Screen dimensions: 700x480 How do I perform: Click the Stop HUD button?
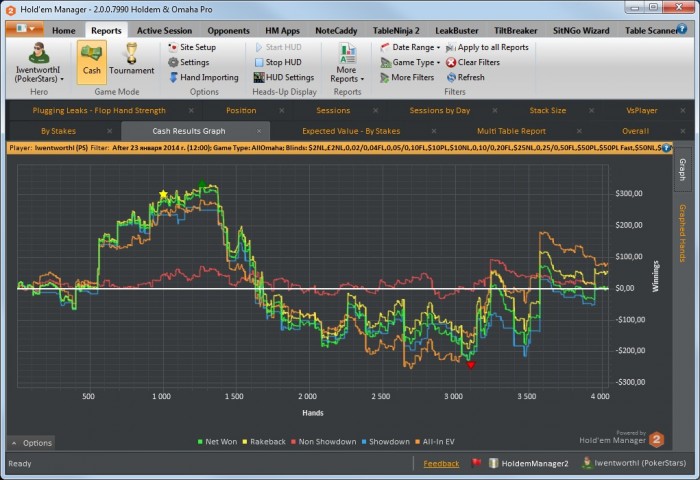click(278, 63)
